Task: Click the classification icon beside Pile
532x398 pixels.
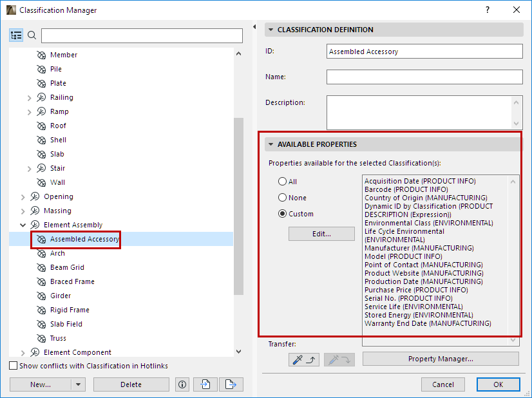Action: [41, 69]
